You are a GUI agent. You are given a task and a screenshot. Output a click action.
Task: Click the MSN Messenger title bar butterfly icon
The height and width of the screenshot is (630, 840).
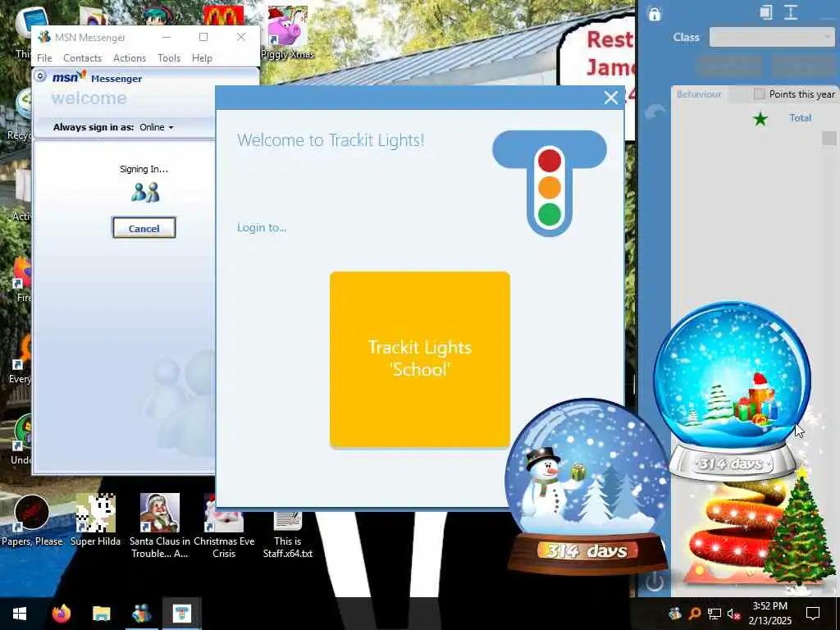coord(45,37)
